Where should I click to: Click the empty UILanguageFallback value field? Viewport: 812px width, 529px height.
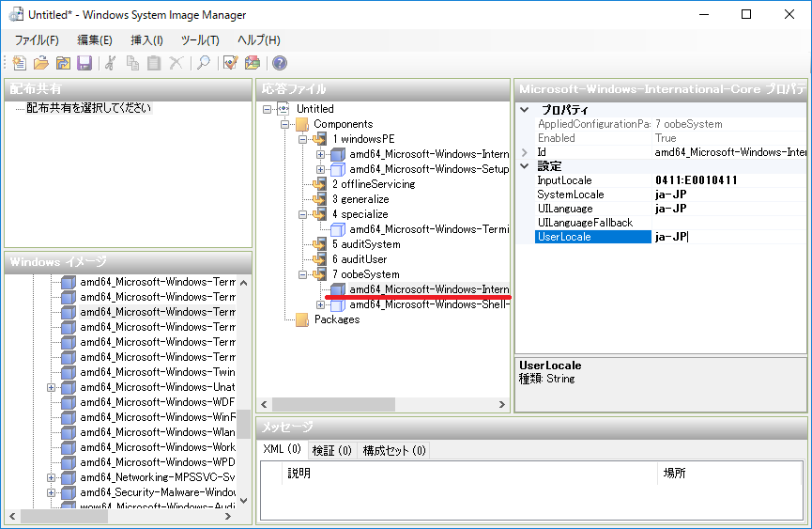[729, 223]
